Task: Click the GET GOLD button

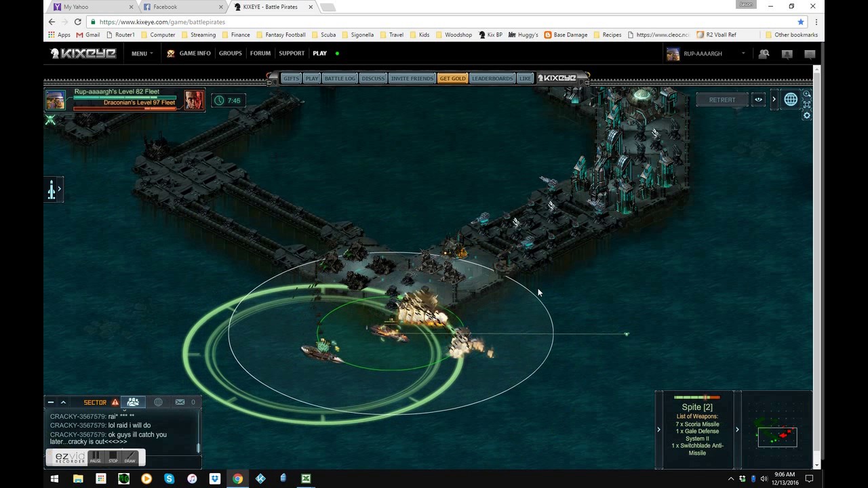Action: (452, 79)
